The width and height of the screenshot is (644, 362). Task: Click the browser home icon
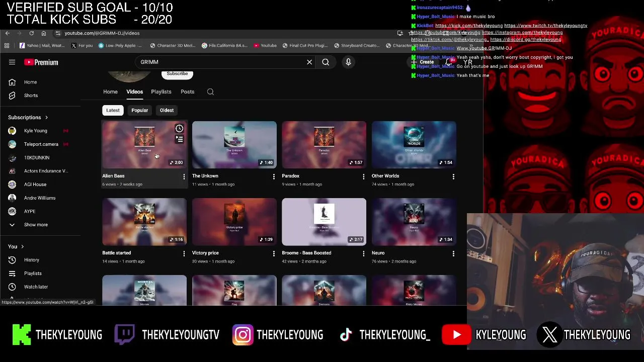coord(44,33)
